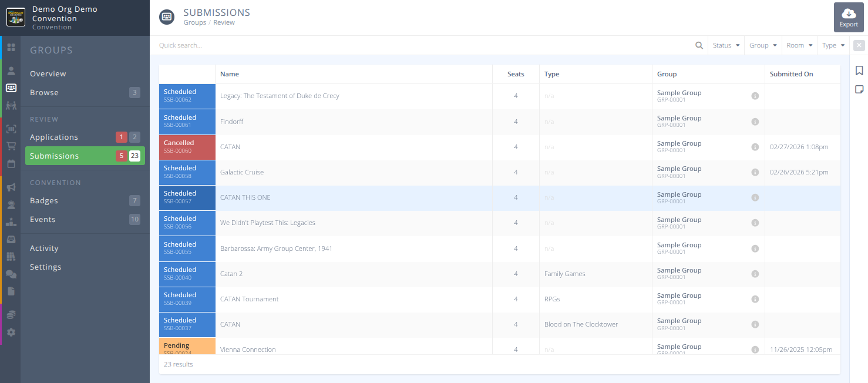Open "Barbarossa: Army Group Center, 1941" row

276,248
